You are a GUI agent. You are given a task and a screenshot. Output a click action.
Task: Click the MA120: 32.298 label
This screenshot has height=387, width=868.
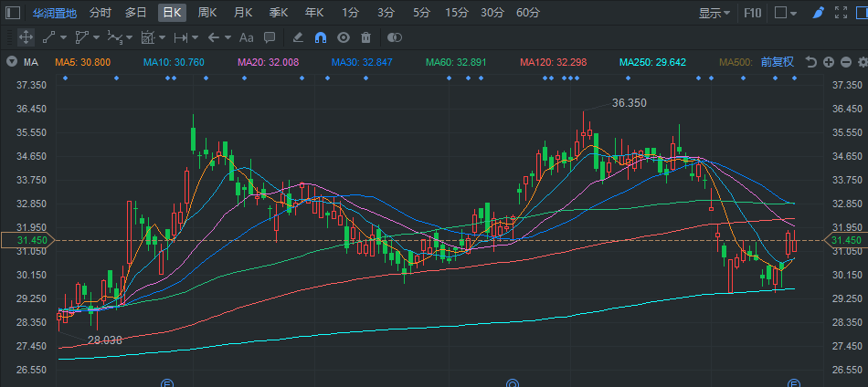(x=553, y=62)
